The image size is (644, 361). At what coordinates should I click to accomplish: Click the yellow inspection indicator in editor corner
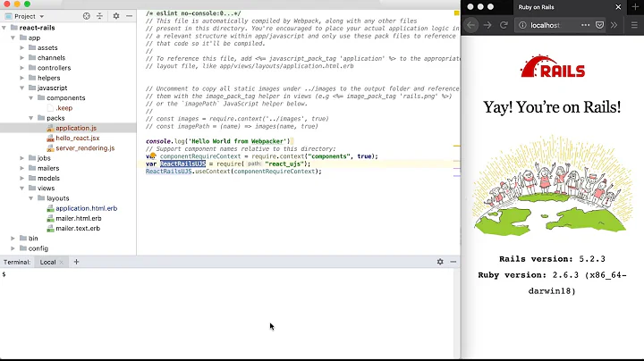click(456, 13)
